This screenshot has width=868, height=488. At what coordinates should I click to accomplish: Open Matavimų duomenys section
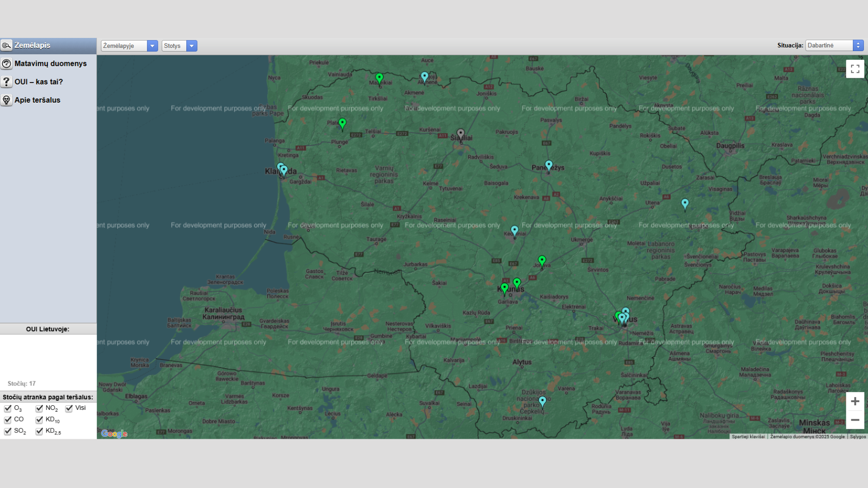tap(48, 64)
